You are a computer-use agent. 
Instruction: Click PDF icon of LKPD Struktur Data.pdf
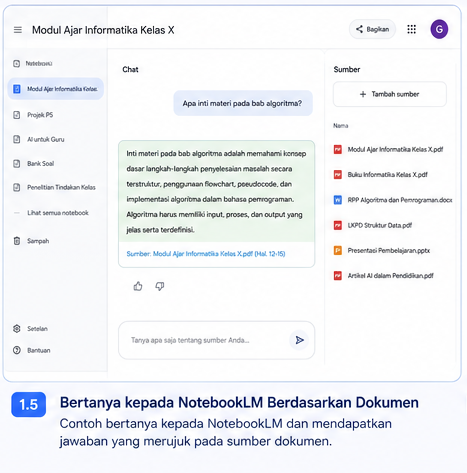pos(338,225)
